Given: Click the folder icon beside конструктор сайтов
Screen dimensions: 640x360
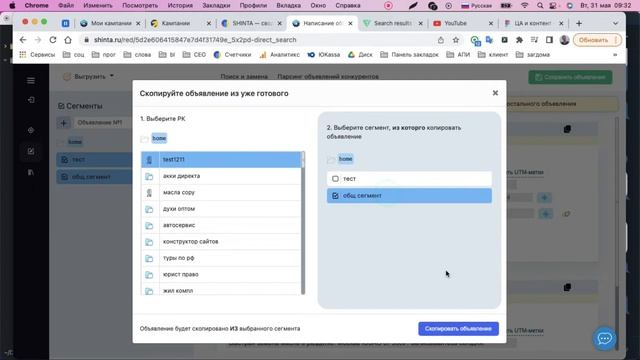Looking at the screenshot, I should 149,242.
